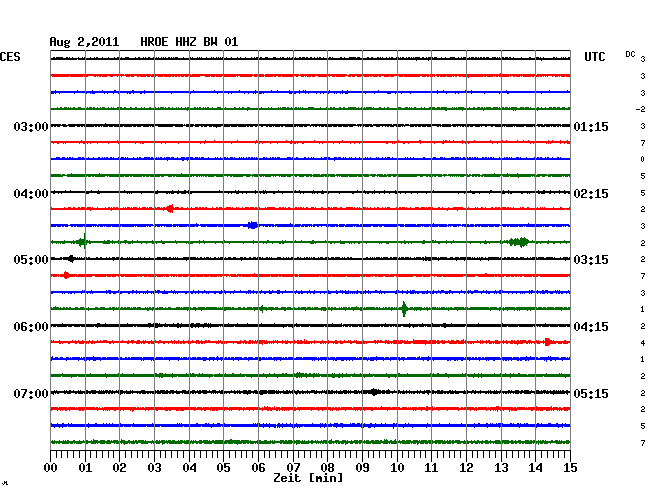Select black burst on 07:00 trace near minute 09
The image size is (650, 494).
(374, 392)
